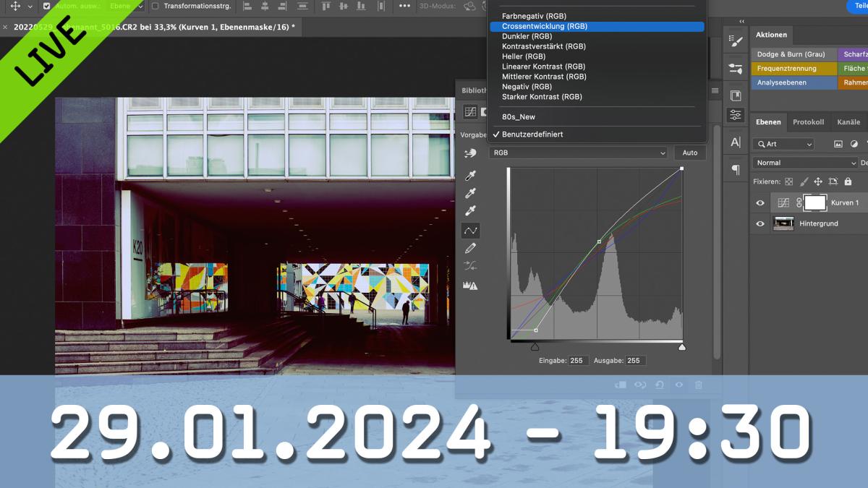
Task: Open the RGB channel dropdown
Action: pyautogui.click(x=578, y=153)
